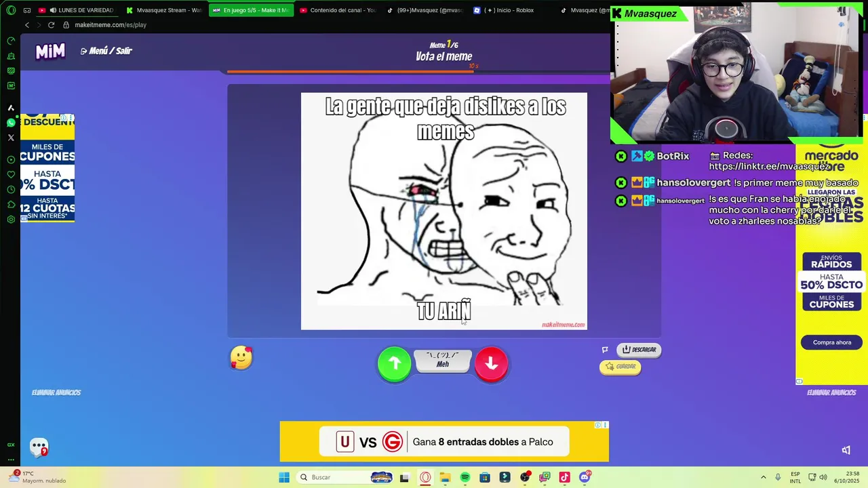868x488 pixels.
Task: Open Opera browser from the taskbar
Action: pos(425,477)
